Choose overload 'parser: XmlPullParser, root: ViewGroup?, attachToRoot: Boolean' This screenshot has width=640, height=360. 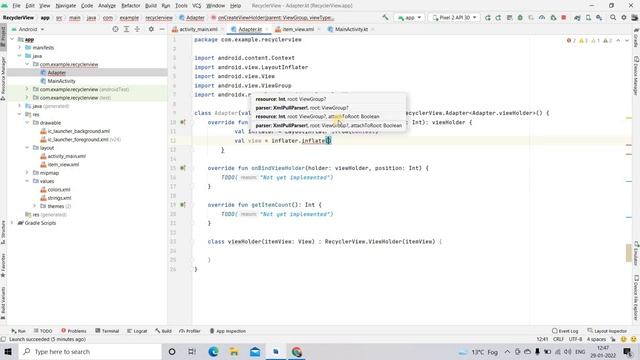coord(329,126)
